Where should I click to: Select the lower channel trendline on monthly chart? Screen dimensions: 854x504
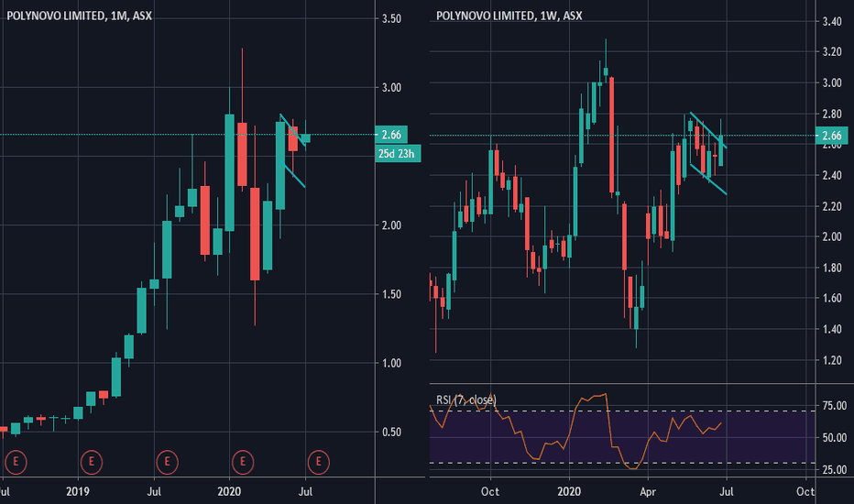295,176
